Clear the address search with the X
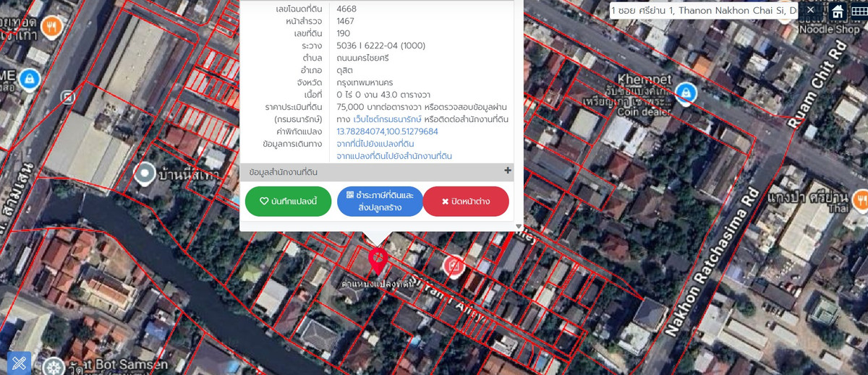Screen dimensions: 868x375 point(811,11)
